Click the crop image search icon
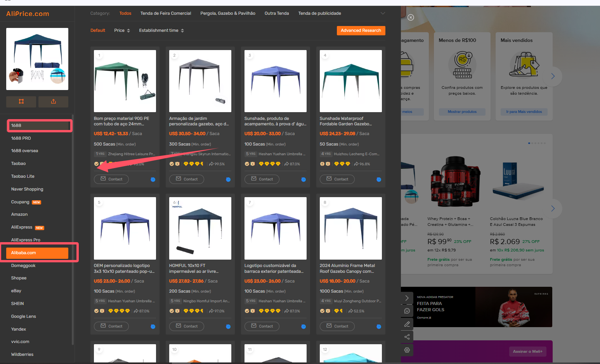This screenshot has width=600, height=364. 21,102
